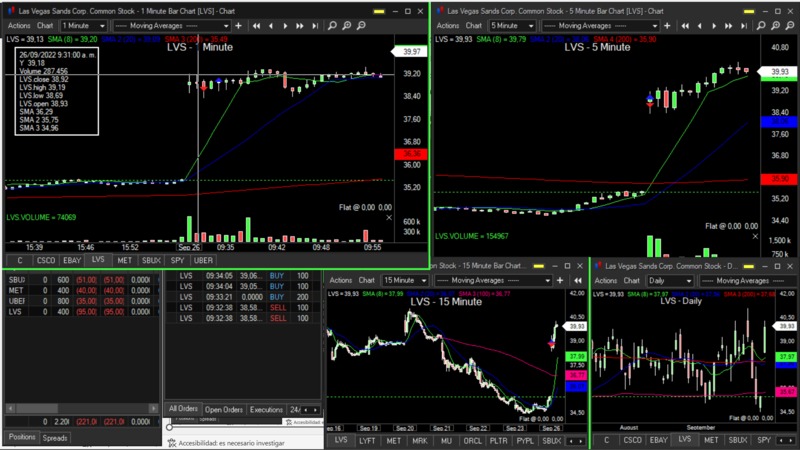Open the Spreads tab beside Positions
Screen dimensions: 800x450
point(55,438)
